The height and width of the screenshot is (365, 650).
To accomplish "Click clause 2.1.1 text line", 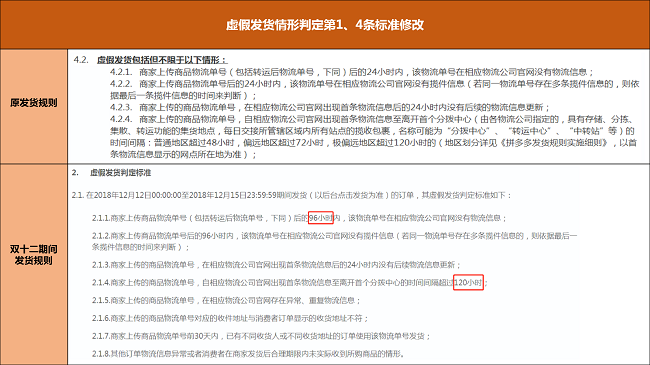I will pos(299,218).
